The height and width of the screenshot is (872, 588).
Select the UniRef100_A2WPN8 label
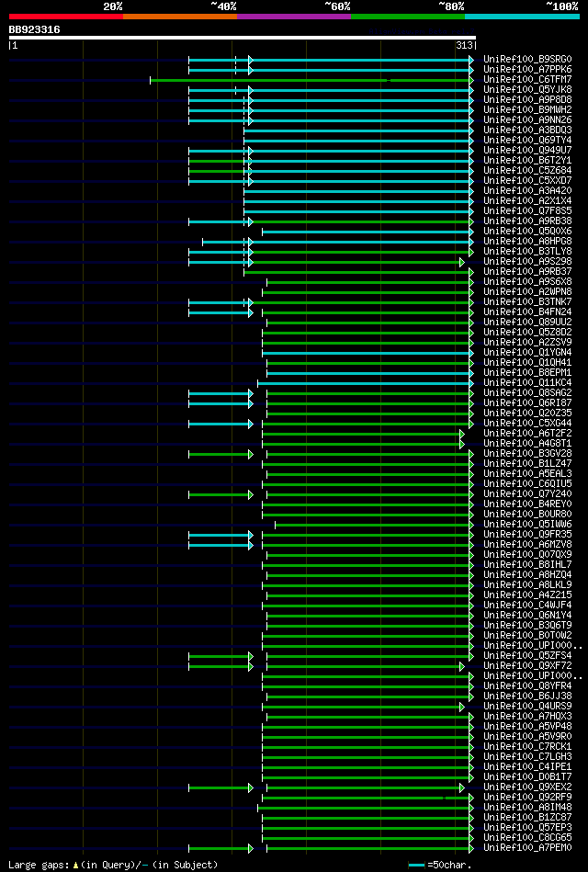[x=528, y=292]
